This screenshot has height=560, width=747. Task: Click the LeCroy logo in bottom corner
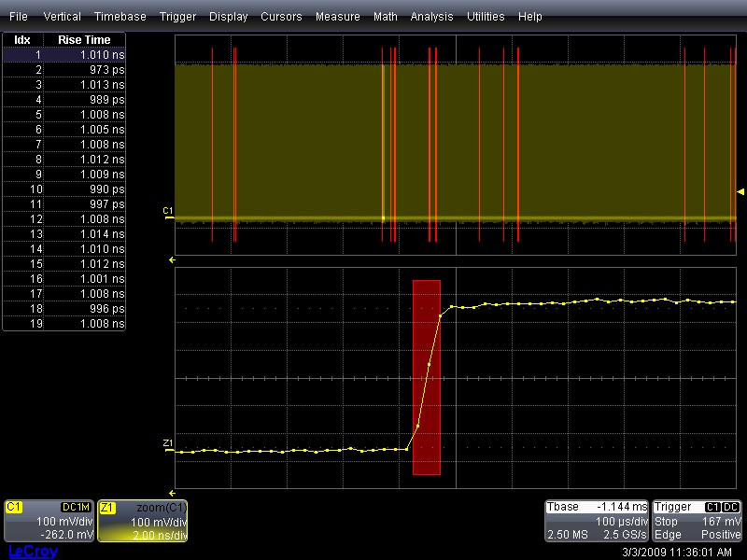(x=32, y=552)
